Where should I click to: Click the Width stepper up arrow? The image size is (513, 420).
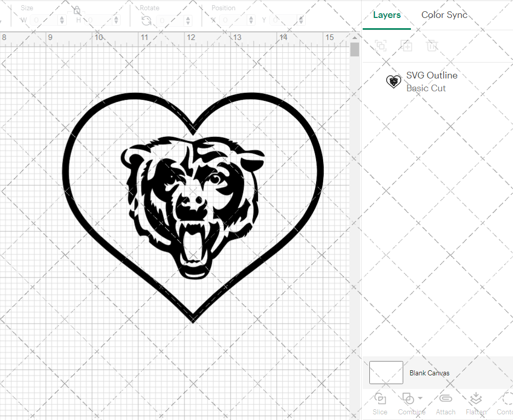coord(62,18)
